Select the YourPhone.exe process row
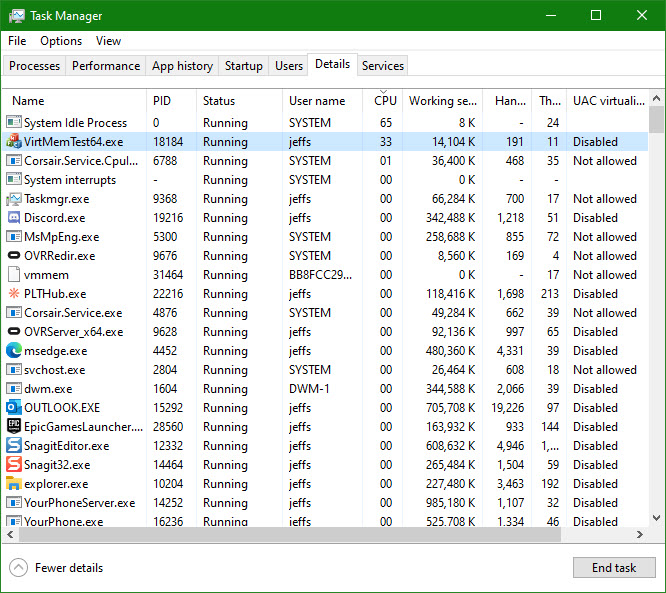The height and width of the screenshot is (593, 666). (x=325, y=521)
